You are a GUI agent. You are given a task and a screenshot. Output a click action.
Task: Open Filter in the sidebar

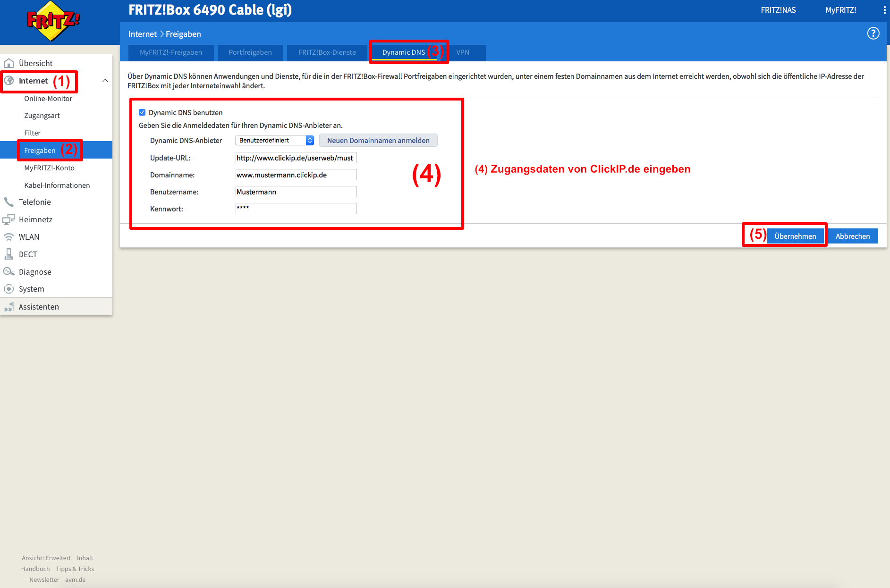tap(33, 133)
